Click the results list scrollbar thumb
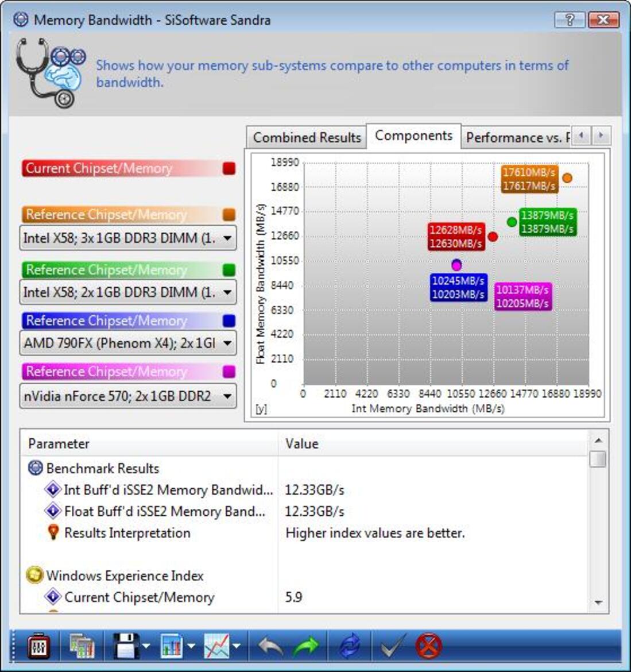631x672 pixels. tap(598, 459)
